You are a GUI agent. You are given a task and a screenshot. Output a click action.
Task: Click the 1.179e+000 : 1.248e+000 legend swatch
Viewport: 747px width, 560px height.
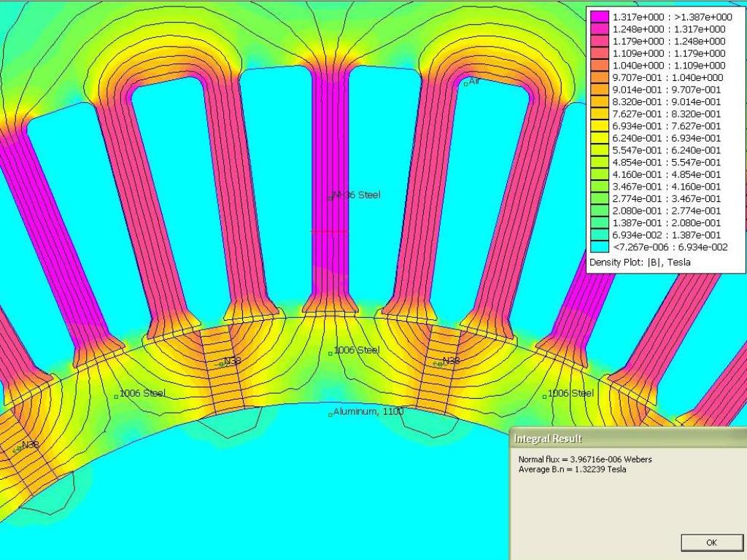point(599,41)
